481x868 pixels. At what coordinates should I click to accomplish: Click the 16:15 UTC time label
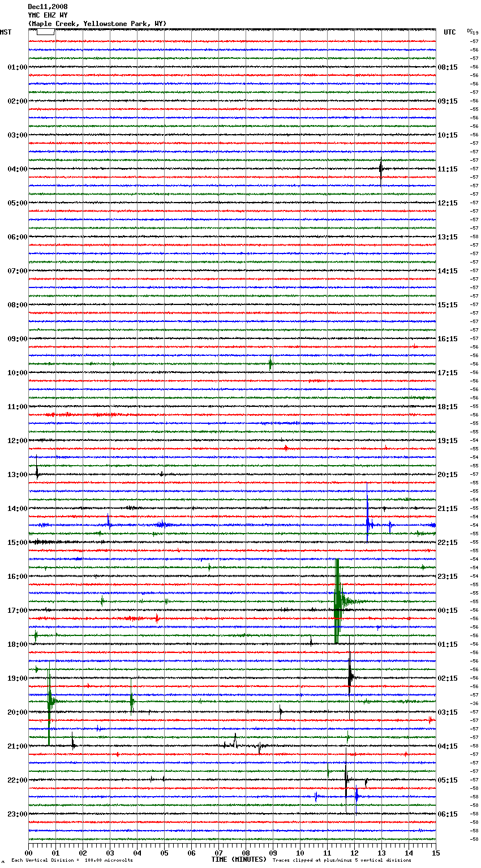pyautogui.click(x=448, y=339)
